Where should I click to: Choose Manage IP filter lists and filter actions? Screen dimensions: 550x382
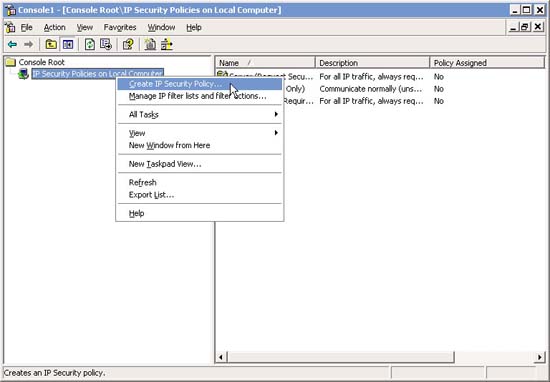(x=200, y=96)
